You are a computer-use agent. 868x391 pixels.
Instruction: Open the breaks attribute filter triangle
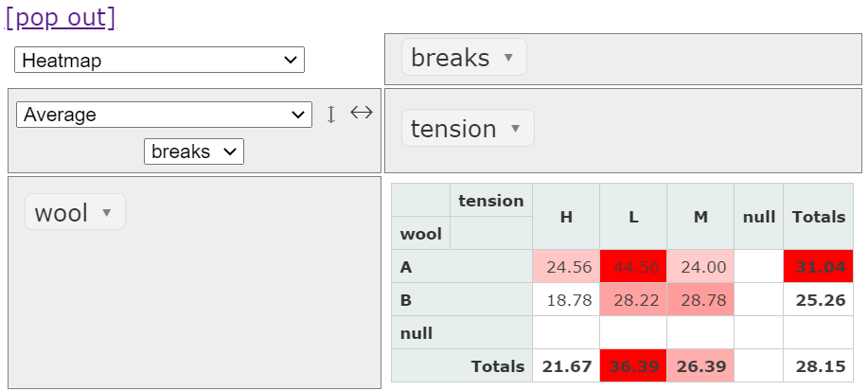[x=508, y=58]
